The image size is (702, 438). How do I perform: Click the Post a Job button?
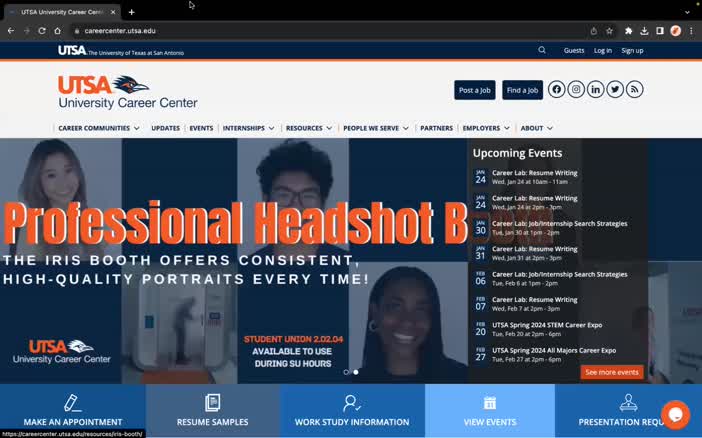click(475, 90)
